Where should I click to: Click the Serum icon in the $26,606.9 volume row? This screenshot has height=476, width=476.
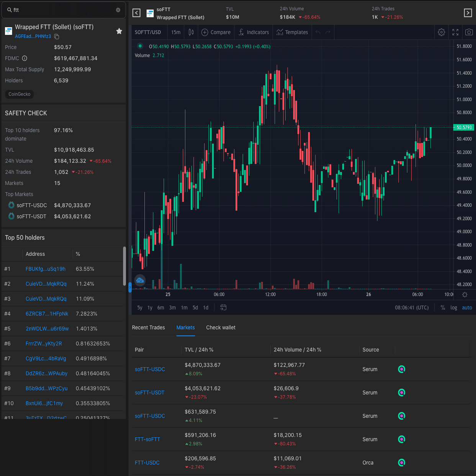401,393
